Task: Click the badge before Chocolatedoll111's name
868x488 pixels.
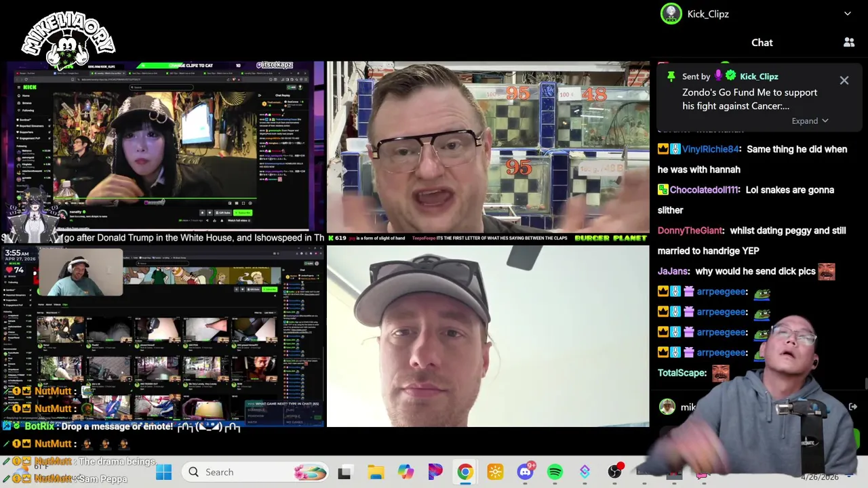Action: tap(663, 190)
